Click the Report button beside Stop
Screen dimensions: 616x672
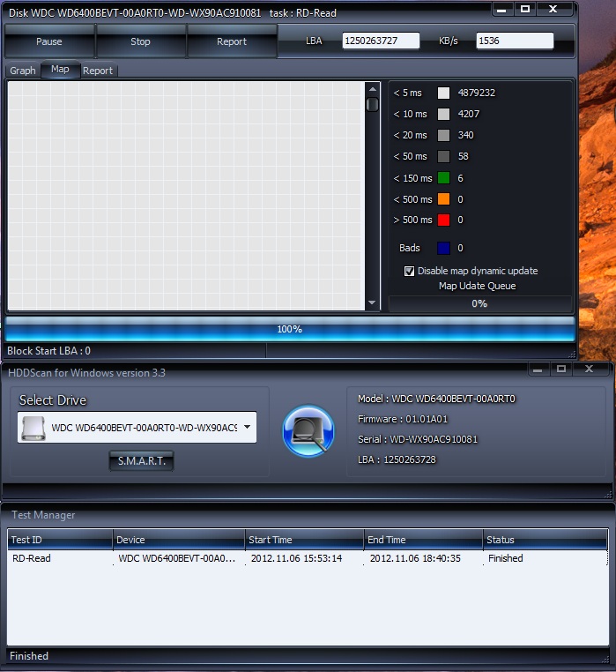coord(232,41)
